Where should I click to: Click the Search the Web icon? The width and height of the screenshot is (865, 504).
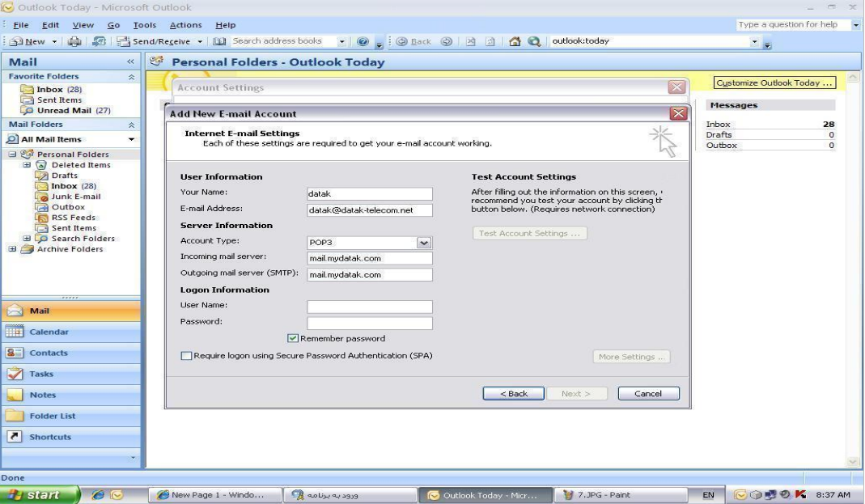tap(534, 41)
